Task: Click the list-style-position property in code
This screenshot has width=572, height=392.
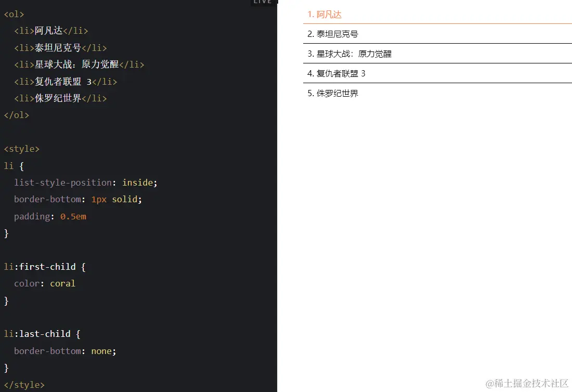Action: 63,182
